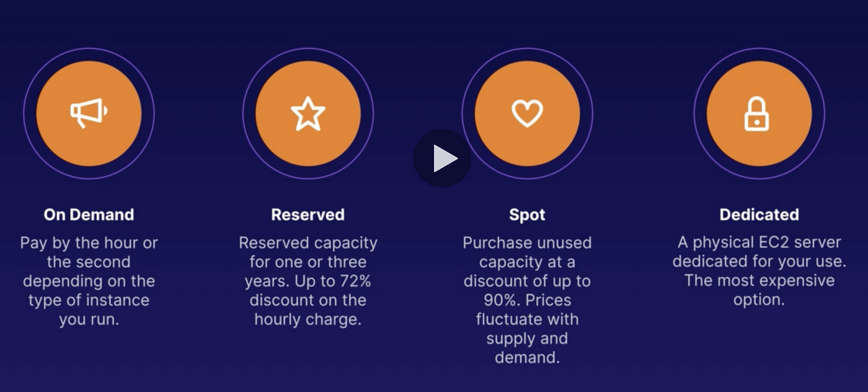The width and height of the screenshot is (868, 392).
Task: Click the Reserved orange circle
Action: 308,114
